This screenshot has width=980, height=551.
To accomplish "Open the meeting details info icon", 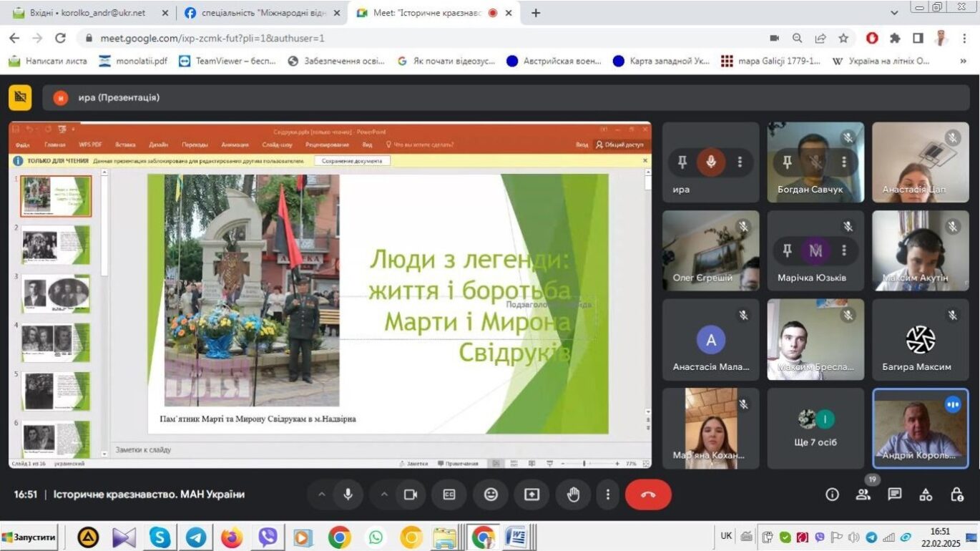I will coord(832,494).
